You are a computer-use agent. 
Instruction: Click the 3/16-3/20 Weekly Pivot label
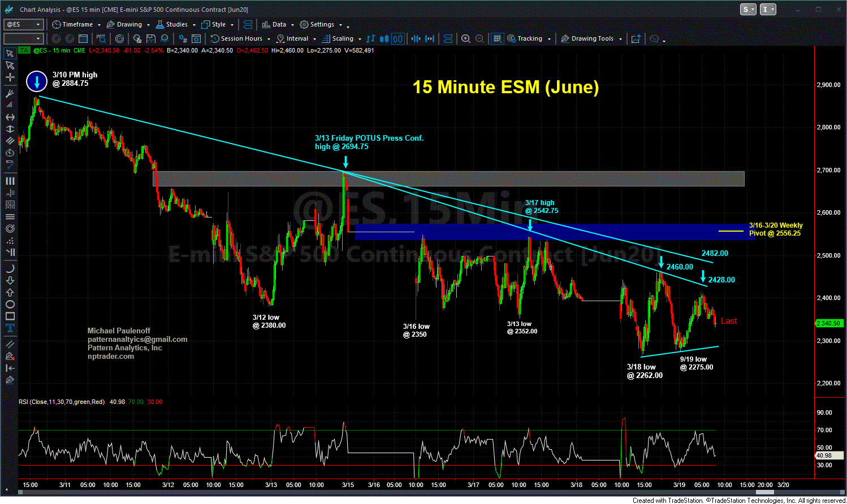click(x=776, y=229)
